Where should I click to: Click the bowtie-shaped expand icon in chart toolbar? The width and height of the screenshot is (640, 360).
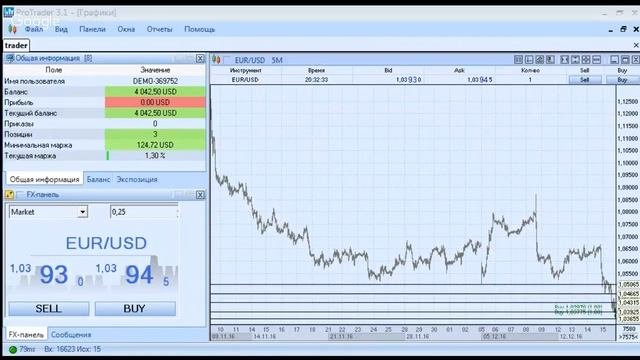[575, 60]
